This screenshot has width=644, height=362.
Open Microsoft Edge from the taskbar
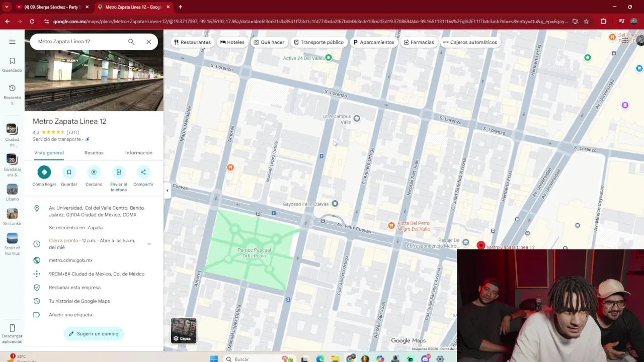tap(320, 359)
